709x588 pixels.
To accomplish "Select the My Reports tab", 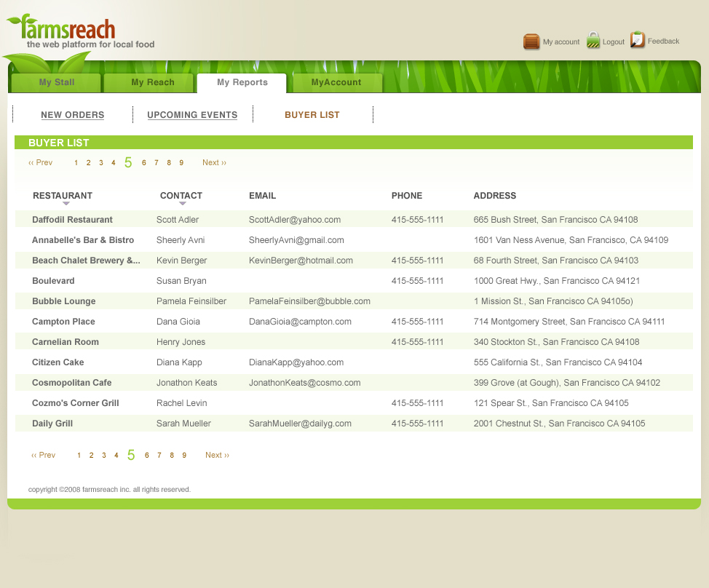I will (242, 83).
